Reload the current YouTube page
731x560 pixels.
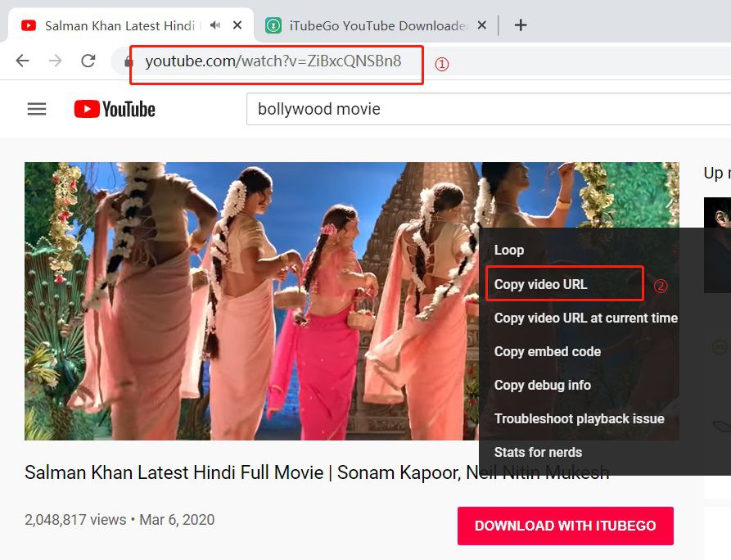pyautogui.click(x=88, y=61)
